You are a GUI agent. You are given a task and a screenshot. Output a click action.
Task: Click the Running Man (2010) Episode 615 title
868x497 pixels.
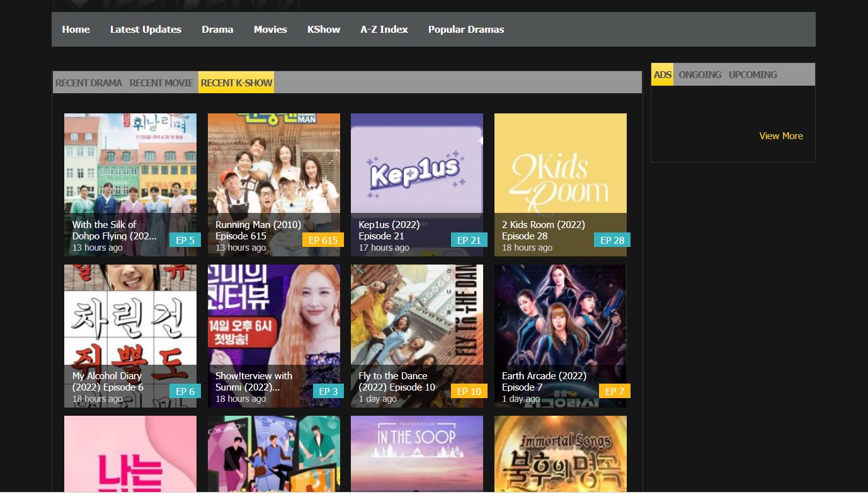(258, 231)
